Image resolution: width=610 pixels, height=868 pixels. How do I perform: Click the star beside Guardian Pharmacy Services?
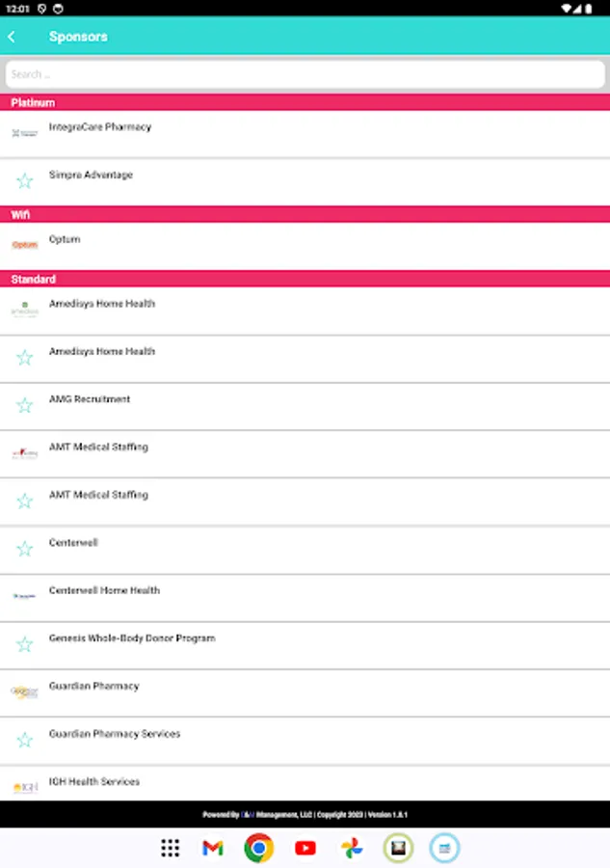tap(25, 740)
